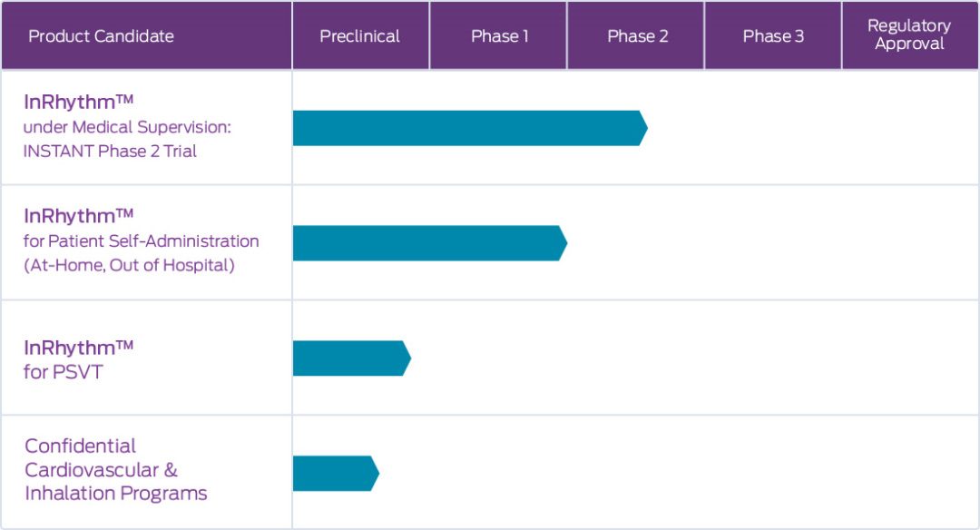Viewport: 980px width, 530px height.
Task: Click the Regulatory Approval header cell
Action: tap(910, 35)
